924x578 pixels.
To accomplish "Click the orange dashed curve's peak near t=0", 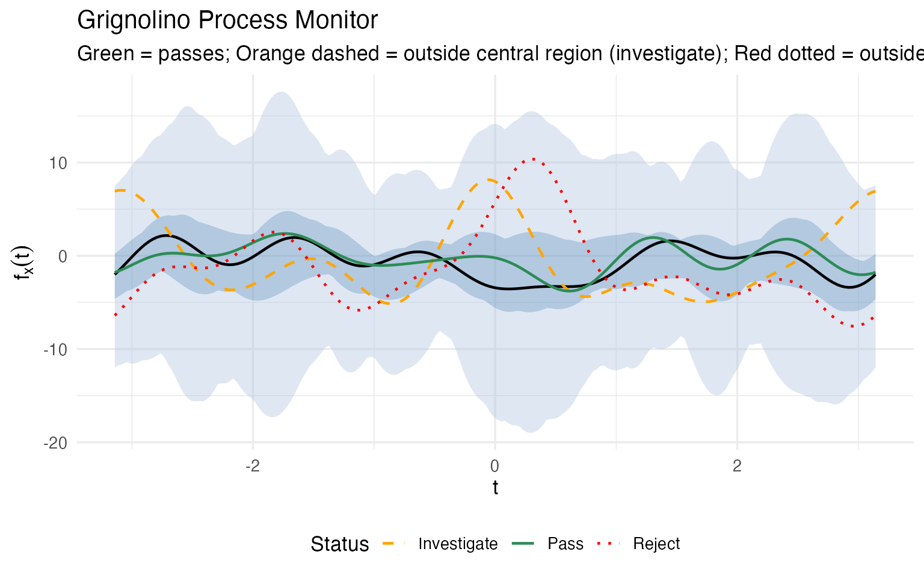I will (x=490, y=180).
